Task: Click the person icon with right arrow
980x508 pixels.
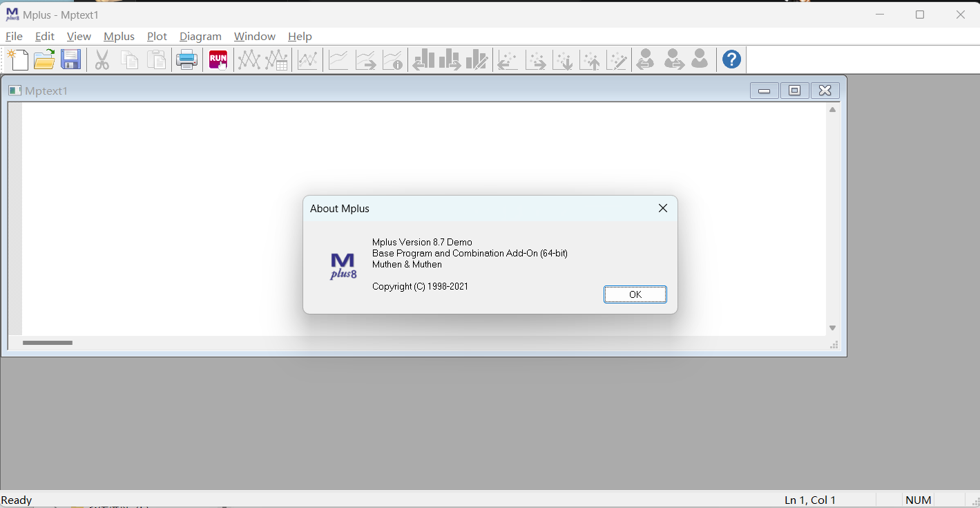Action: [673, 60]
